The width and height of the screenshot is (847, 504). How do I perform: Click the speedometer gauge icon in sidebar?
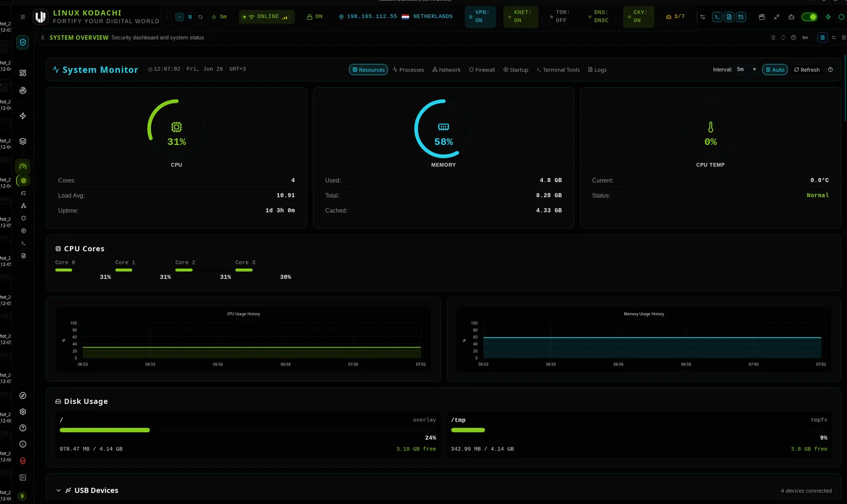tap(23, 167)
